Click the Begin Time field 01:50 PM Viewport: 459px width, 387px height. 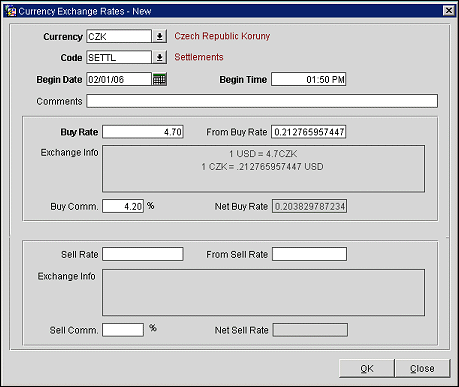tap(309, 79)
